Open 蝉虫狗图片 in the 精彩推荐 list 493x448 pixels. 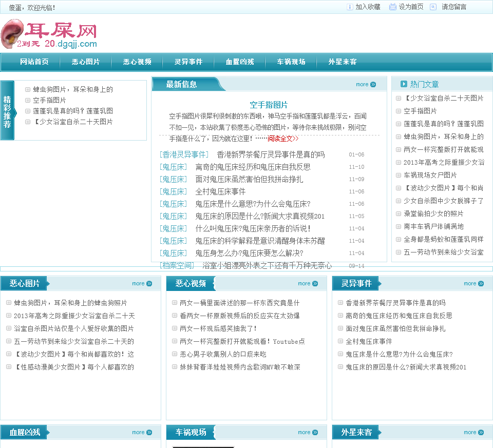[72, 89]
